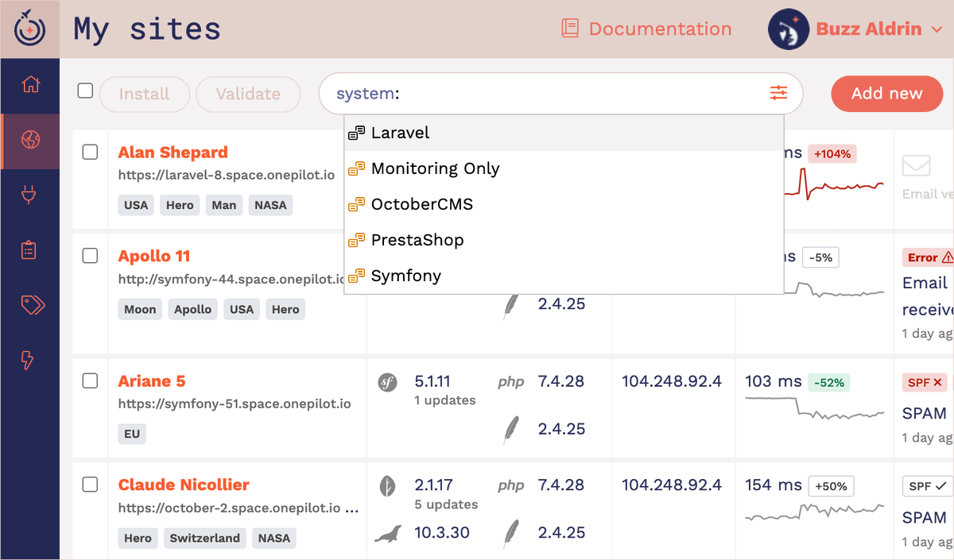The image size is (954, 560).
Task: Click the Install button
Action: (x=145, y=94)
